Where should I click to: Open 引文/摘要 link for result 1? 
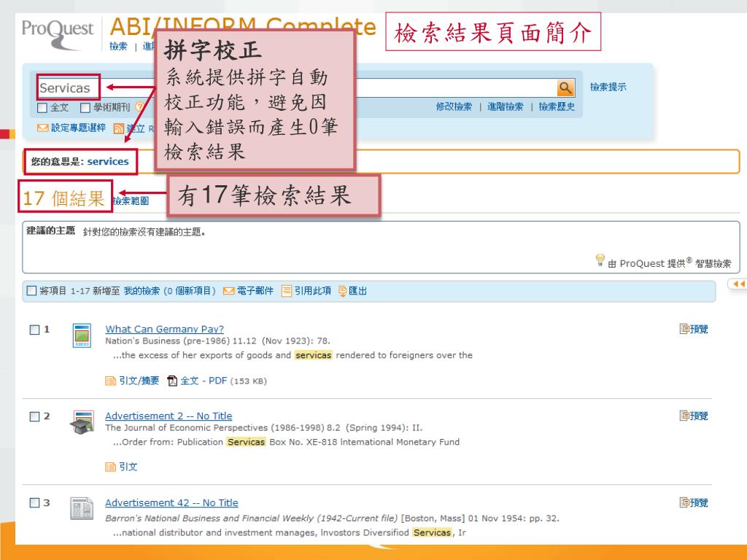pos(139,381)
